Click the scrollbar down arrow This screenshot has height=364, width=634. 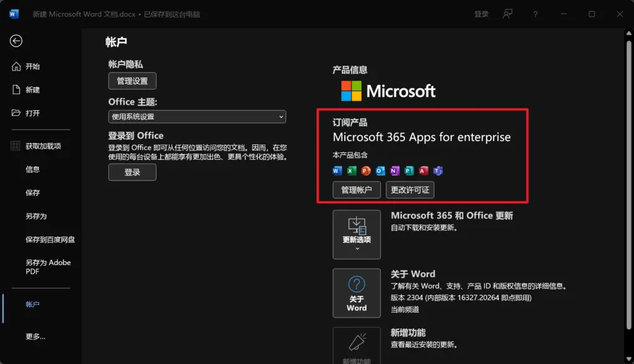(x=629, y=359)
